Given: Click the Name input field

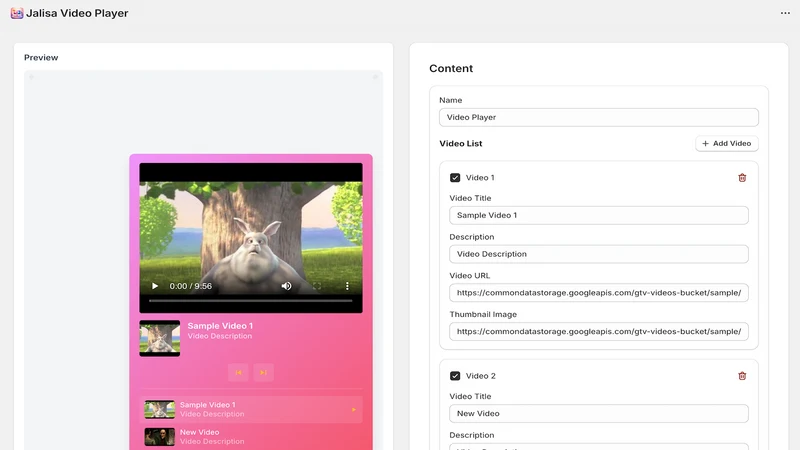Looking at the screenshot, I should click(x=598, y=117).
